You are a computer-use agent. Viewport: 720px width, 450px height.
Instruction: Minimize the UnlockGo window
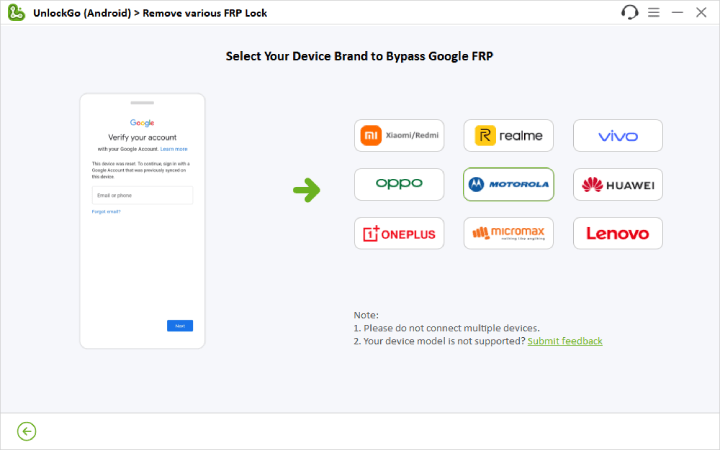point(677,13)
